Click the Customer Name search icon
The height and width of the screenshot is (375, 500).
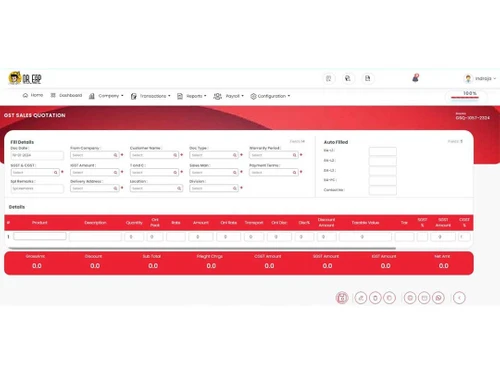pyautogui.click(x=175, y=155)
